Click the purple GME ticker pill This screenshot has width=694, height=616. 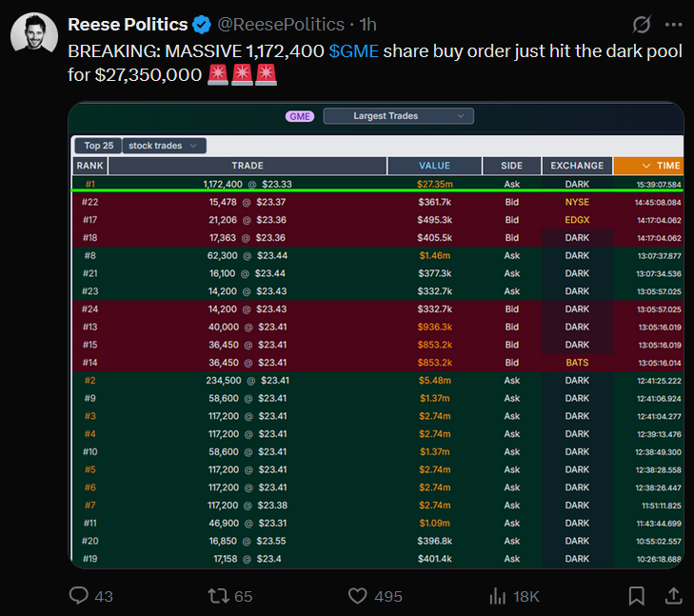(300, 116)
